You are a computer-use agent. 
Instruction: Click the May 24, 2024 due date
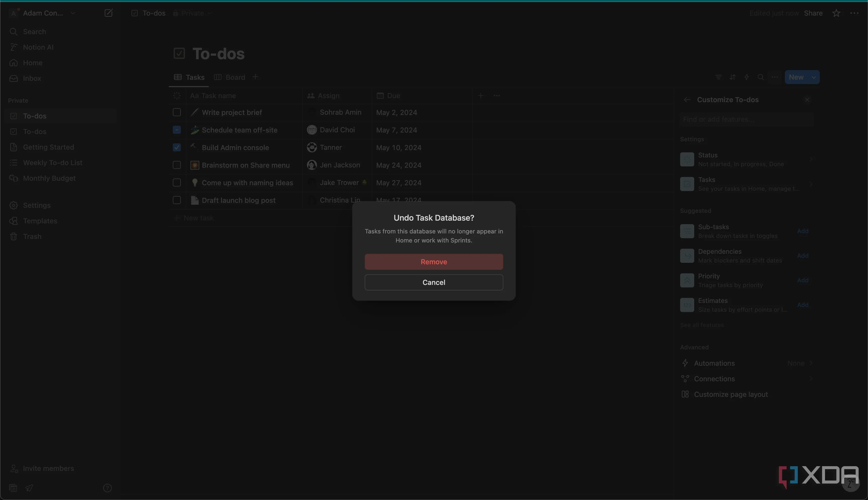coord(399,165)
